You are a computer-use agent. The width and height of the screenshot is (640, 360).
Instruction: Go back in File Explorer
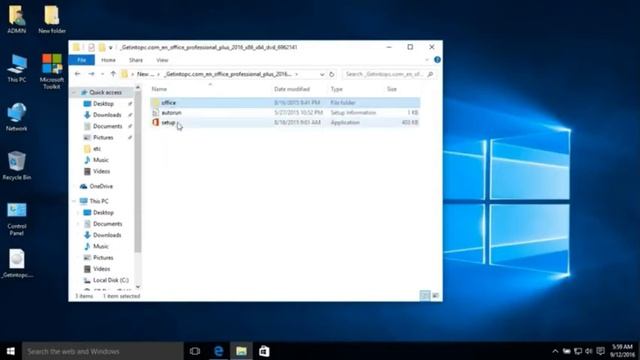[78, 74]
